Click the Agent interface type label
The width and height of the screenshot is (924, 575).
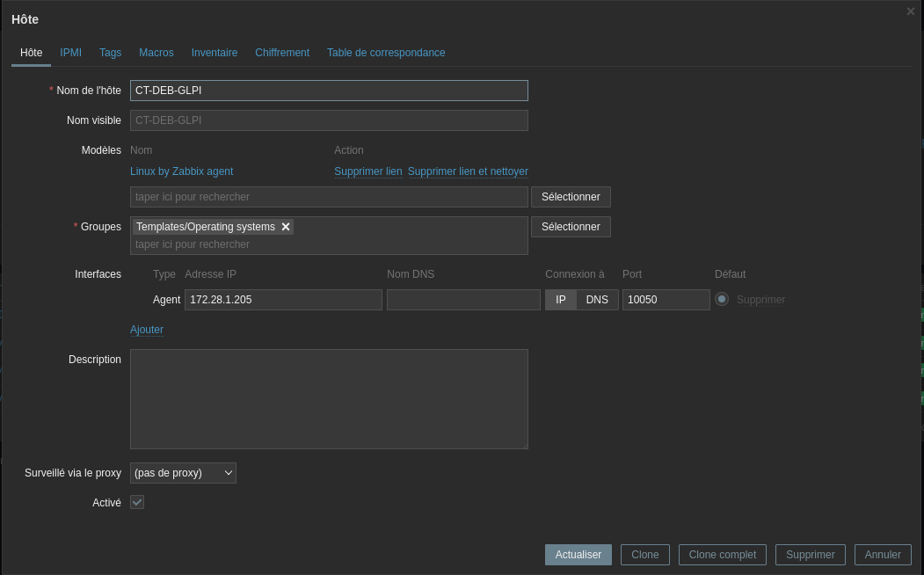pos(167,300)
